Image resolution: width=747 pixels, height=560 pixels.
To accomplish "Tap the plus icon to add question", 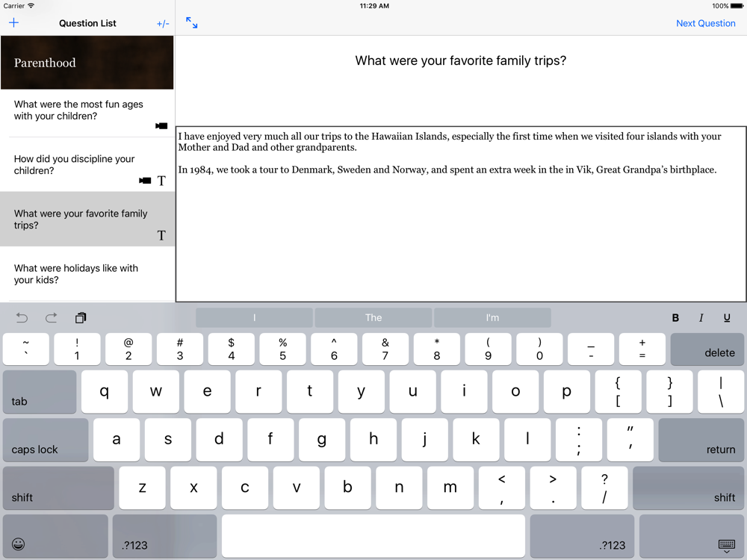I will point(13,23).
